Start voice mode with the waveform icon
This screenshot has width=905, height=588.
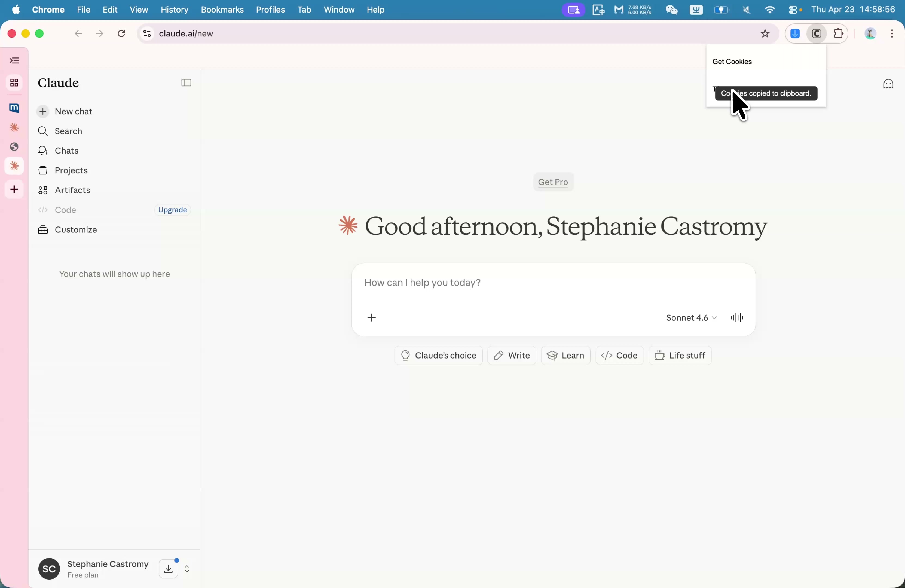737,318
